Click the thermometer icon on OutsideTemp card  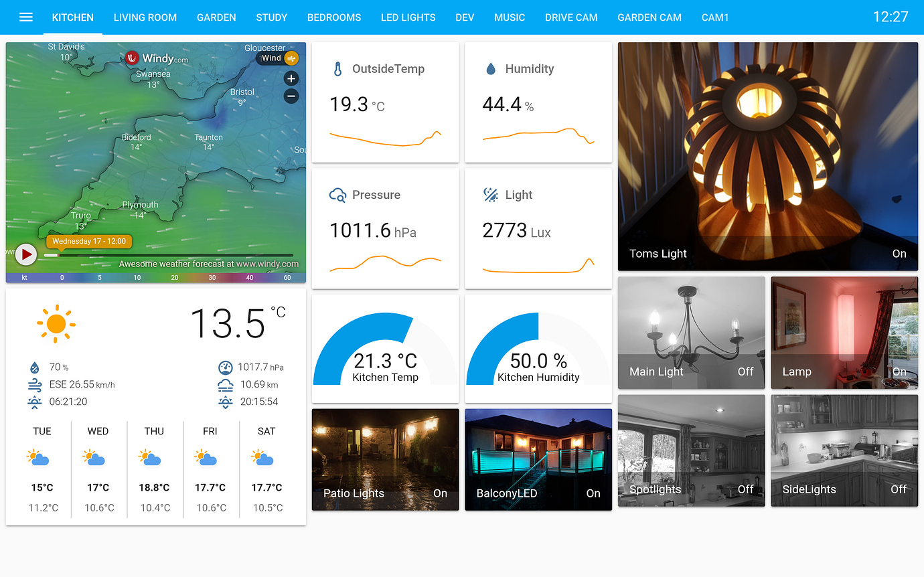tap(337, 68)
